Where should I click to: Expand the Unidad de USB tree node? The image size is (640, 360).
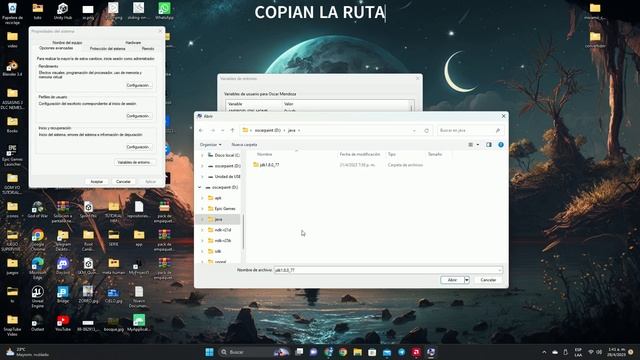pos(202,177)
